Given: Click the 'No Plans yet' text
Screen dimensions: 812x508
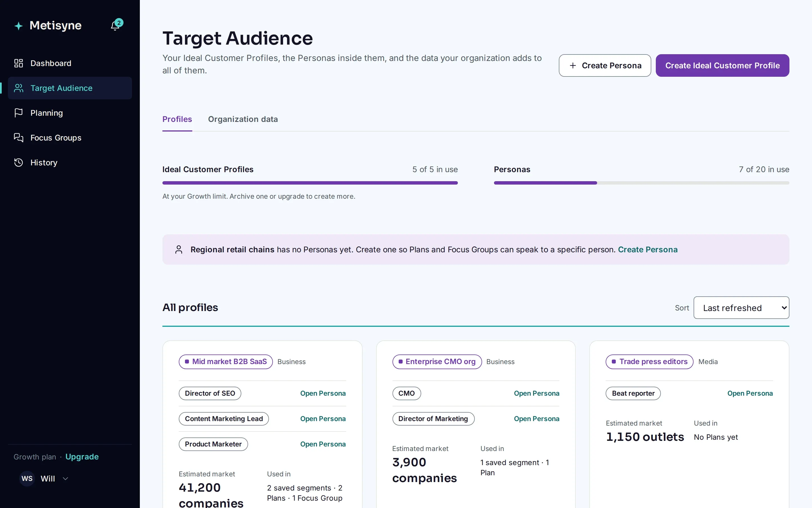Looking at the screenshot, I should pos(716,437).
